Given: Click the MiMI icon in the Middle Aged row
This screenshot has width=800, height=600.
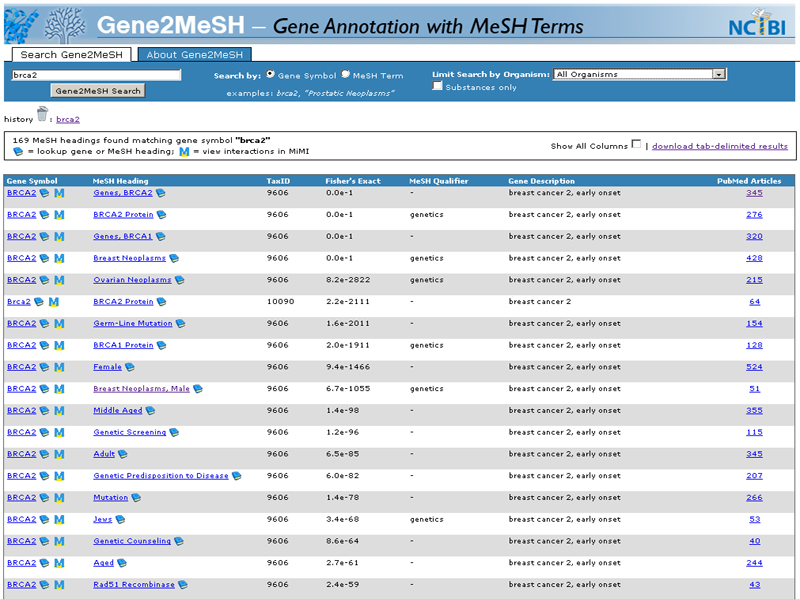Looking at the screenshot, I should point(59,411).
